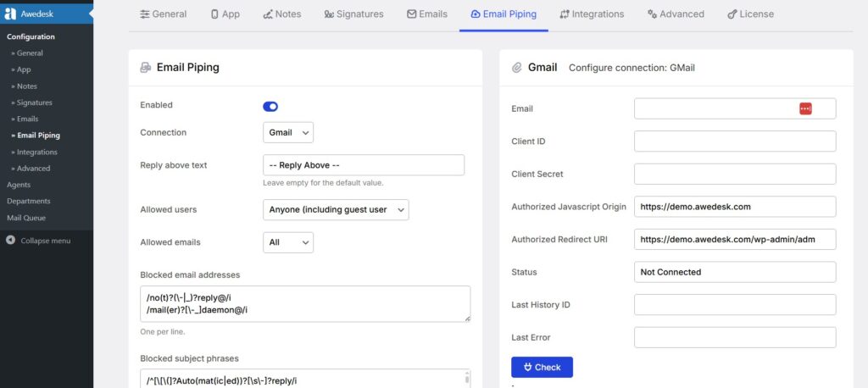Open Mail Queue in the sidebar
868x388 pixels.
click(x=28, y=218)
